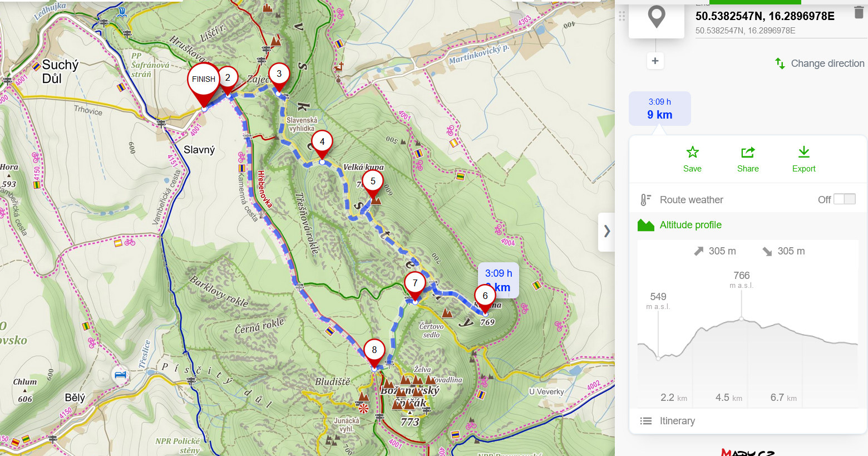Select waypoint marker 8 on the map
The width and height of the screenshot is (868, 456).
click(x=374, y=350)
